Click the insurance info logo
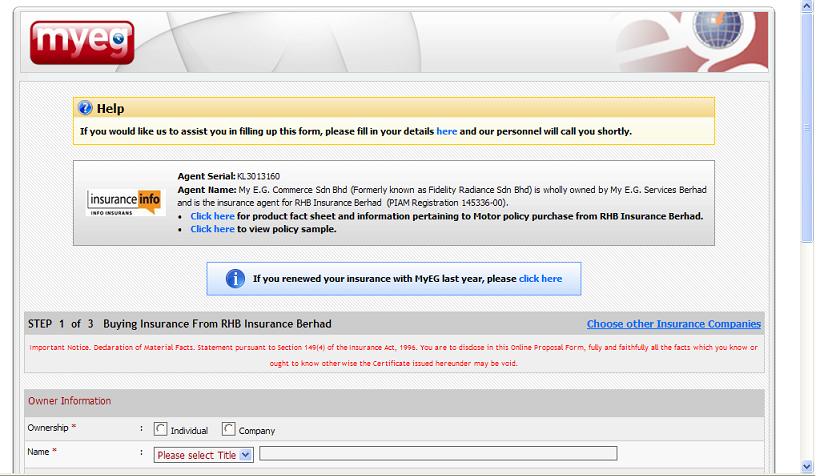 [126, 202]
